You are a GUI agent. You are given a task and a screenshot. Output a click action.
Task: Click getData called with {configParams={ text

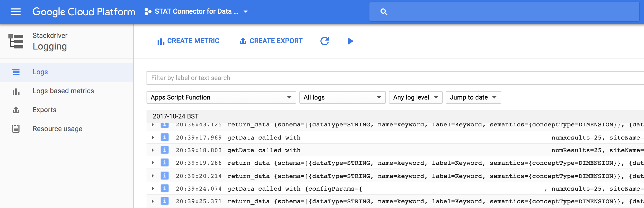295,189
